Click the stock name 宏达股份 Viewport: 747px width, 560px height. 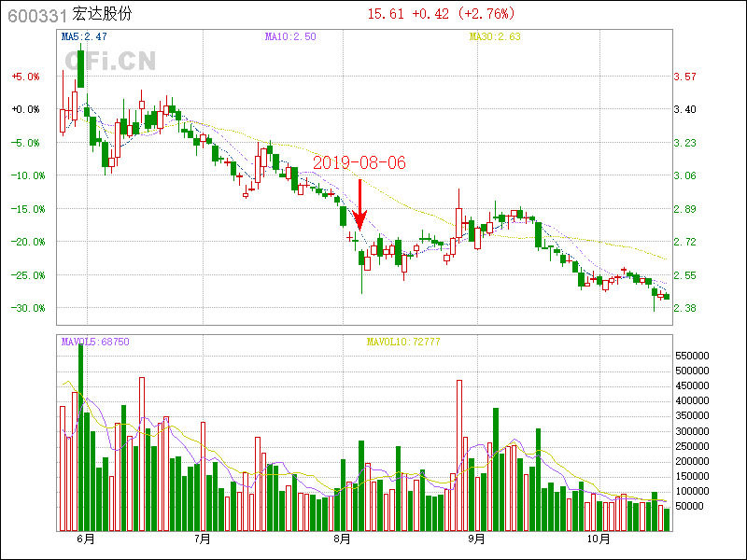point(103,15)
